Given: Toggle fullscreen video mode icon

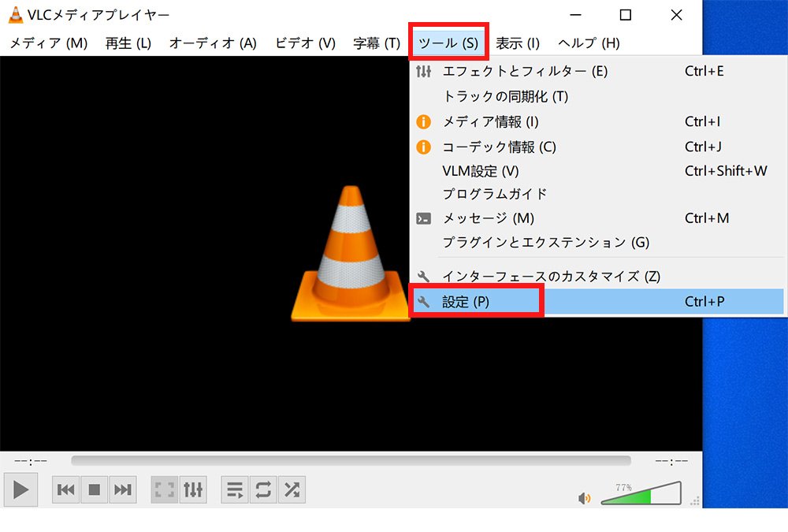Looking at the screenshot, I should (165, 489).
